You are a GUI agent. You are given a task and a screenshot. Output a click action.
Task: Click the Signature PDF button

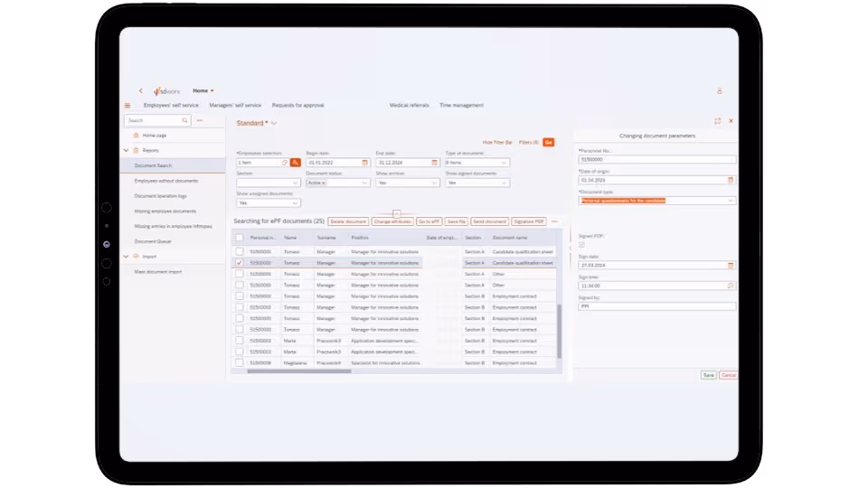(x=529, y=221)
